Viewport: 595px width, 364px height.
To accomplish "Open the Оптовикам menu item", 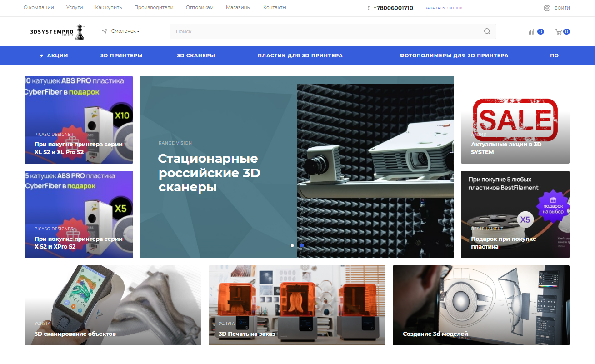I will pyautogui.click(x=200, y=8).
